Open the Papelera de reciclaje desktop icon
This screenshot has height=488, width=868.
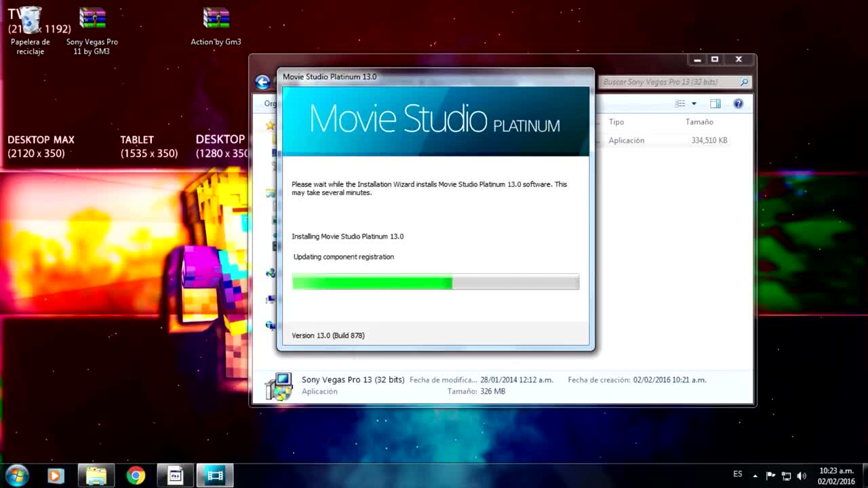[31, 22]
